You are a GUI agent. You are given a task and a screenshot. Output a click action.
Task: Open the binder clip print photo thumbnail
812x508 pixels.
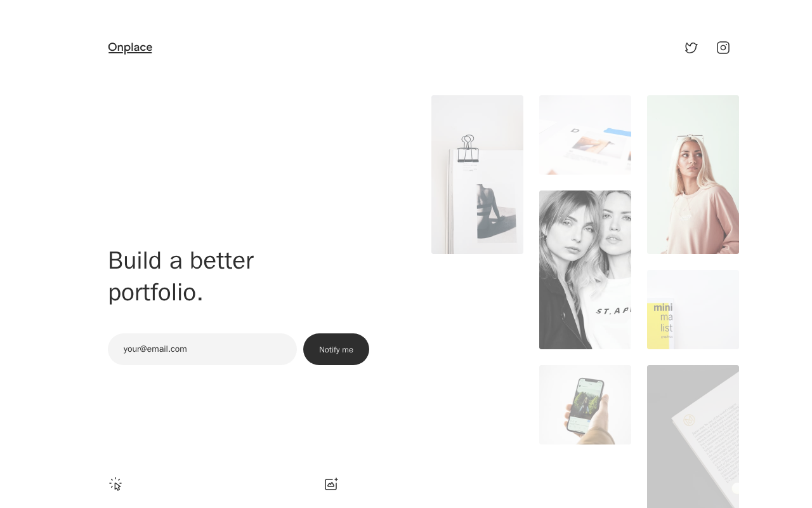pyautogui.click(x=477, y=175)
